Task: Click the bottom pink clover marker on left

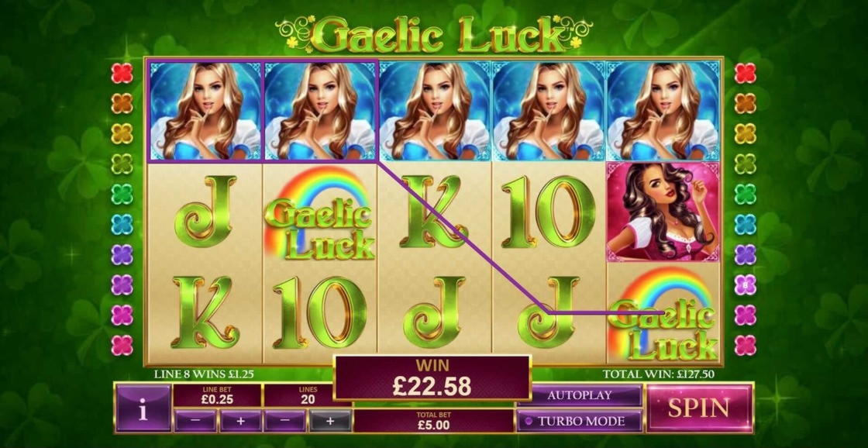Action: click(x=122, y=345)
